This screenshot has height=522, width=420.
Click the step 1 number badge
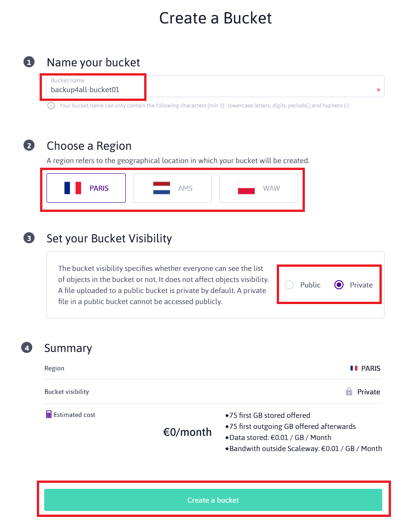coord(29,62)
